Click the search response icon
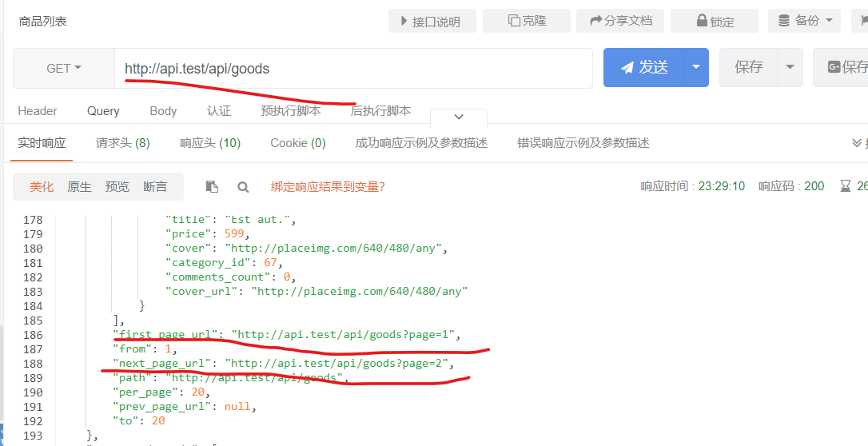868x446 pixels. click(243, 187)
